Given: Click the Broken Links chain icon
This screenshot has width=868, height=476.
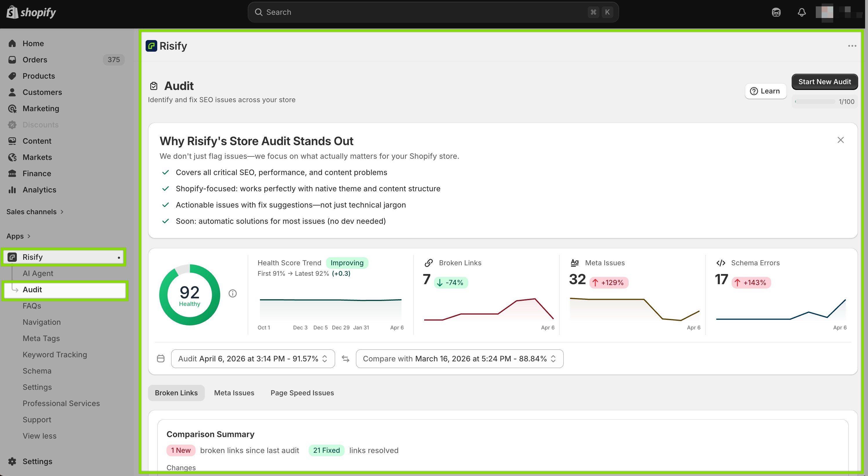Looking at the screenshot, I should click(428, 263).
